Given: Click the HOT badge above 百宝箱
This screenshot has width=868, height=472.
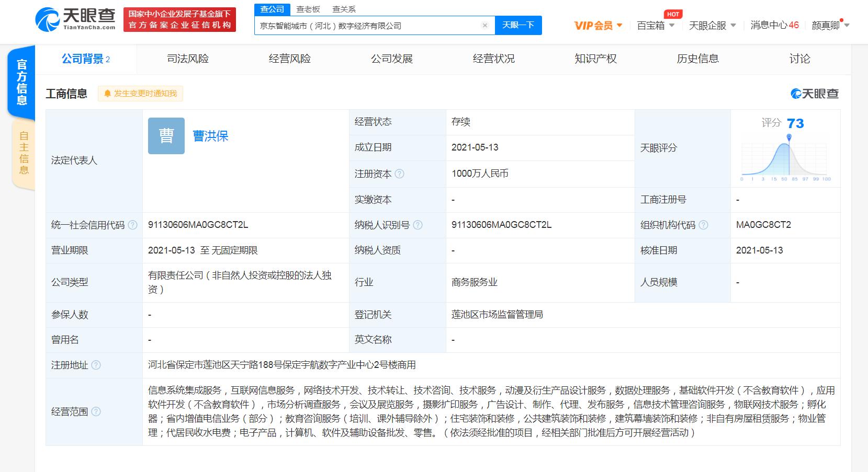Looking at the screenshot, I should (x=673, y=14).
